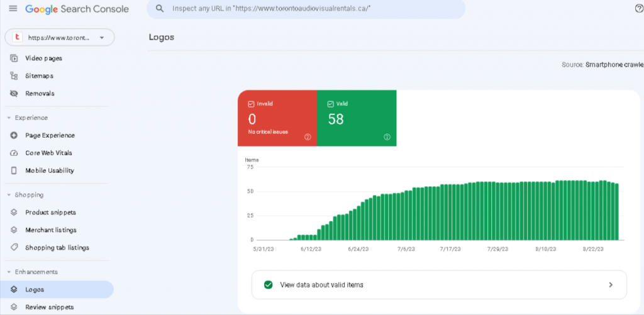Screen dimensions: 644x315
Task: Click the Sitemaps icon
Action: pyautogui.click(x=14, y=76)
